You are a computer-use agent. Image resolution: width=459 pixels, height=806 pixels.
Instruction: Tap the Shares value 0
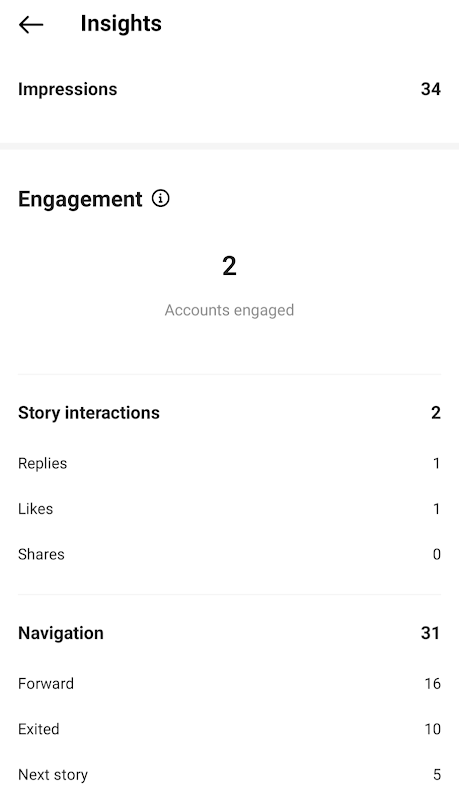click(x=436, y=554)
